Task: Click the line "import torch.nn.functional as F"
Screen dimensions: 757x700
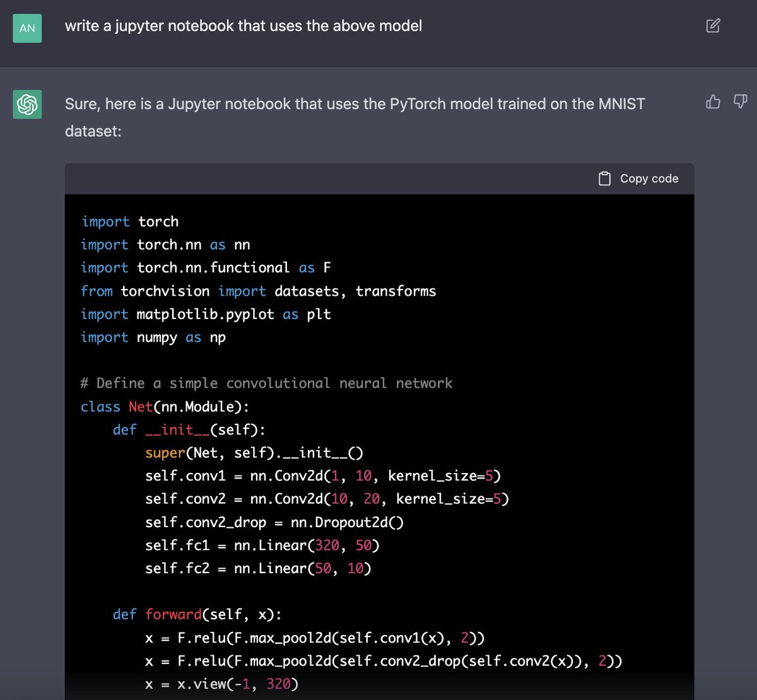Action: tap(206, 267)
